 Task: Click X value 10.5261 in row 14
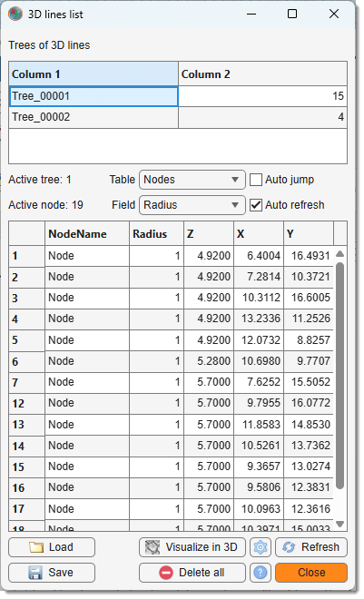point(259,446)
